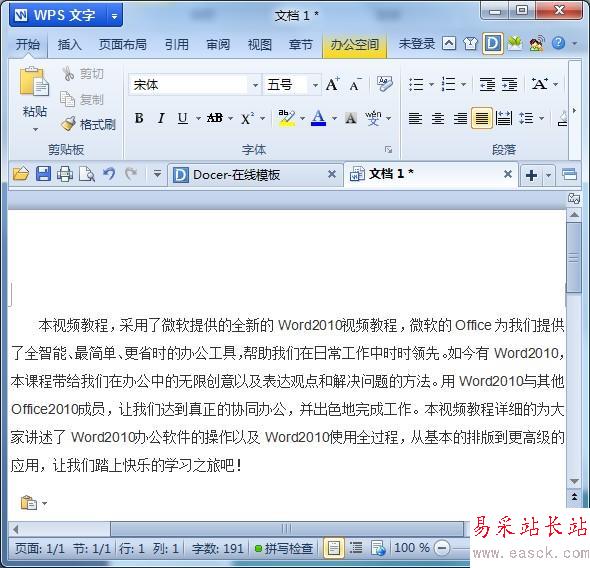Open the 开始 ribbon tab

(x=27, y=45)
